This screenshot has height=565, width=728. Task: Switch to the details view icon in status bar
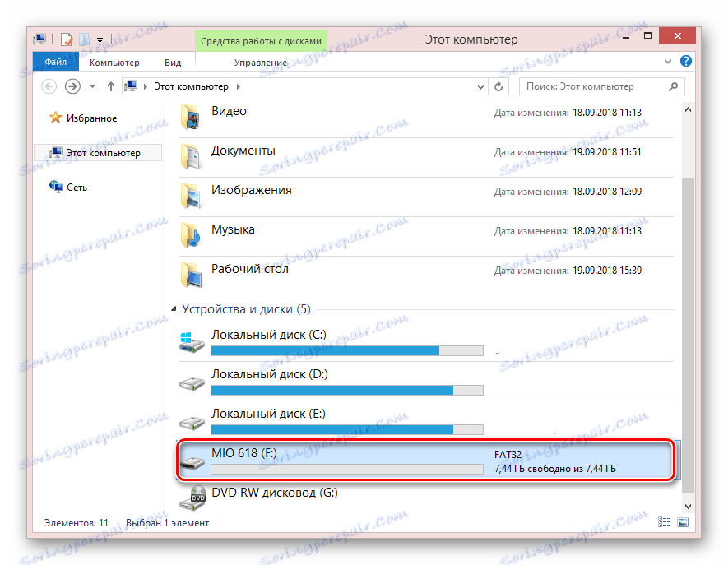pos(665,522)
